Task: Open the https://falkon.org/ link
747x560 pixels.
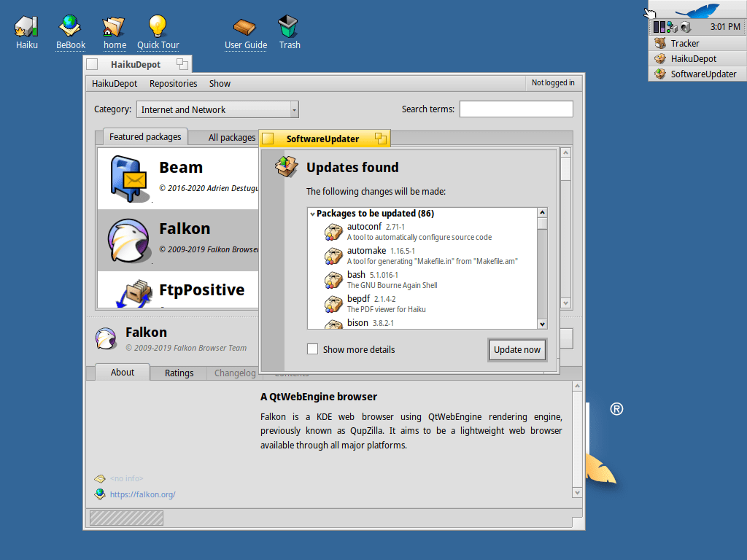Action: (142, 494)
